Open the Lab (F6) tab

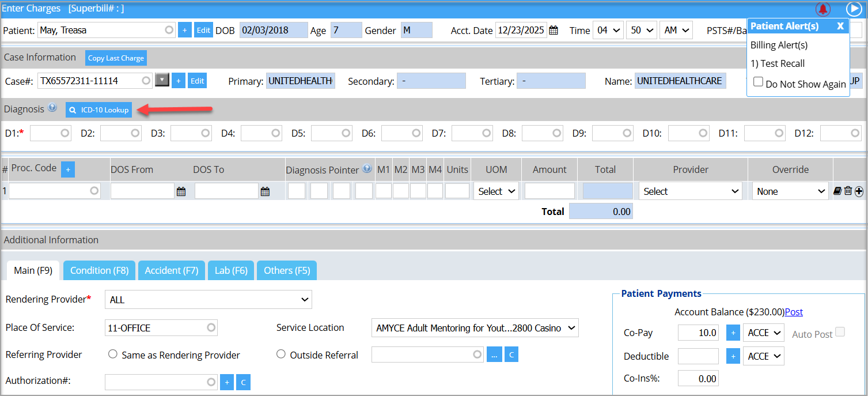(x=231, y=270)
